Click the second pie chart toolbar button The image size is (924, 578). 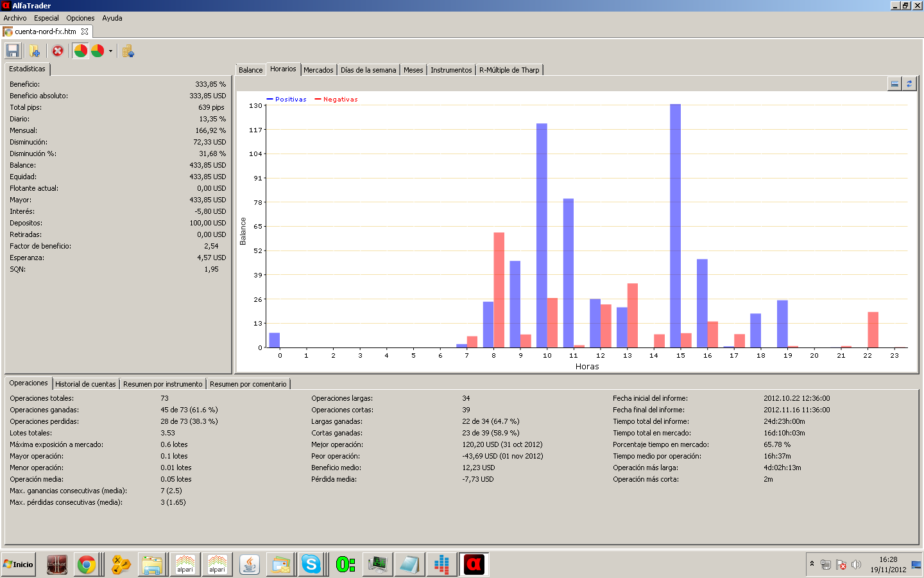pyautogui.click(x=98, y=51)
